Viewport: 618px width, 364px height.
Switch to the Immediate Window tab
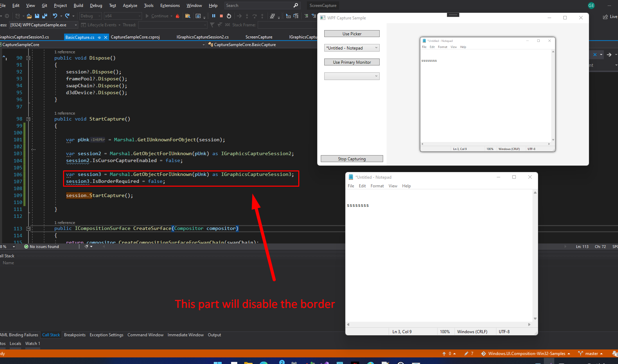186,335
